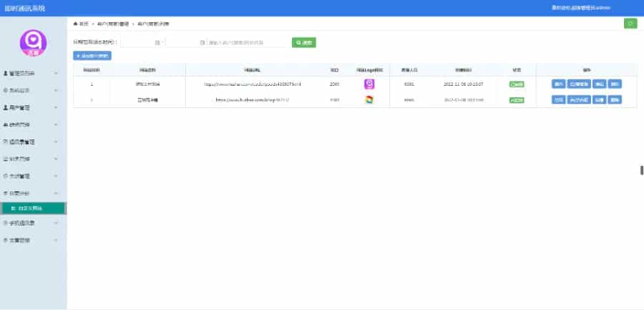Expand the third sidebar menu with user icon

pyautogui.click(x=33, y=108)
